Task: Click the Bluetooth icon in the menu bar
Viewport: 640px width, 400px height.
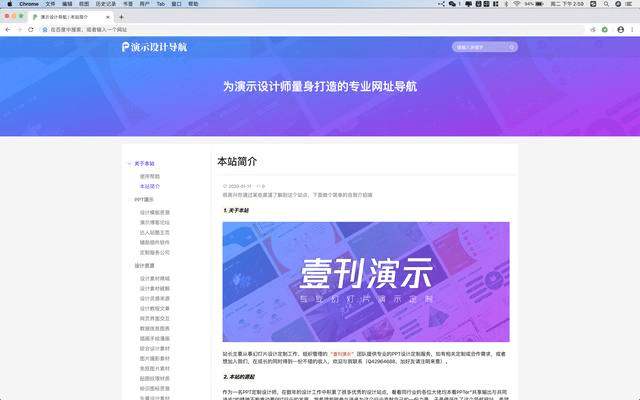Action: point(506,4)
